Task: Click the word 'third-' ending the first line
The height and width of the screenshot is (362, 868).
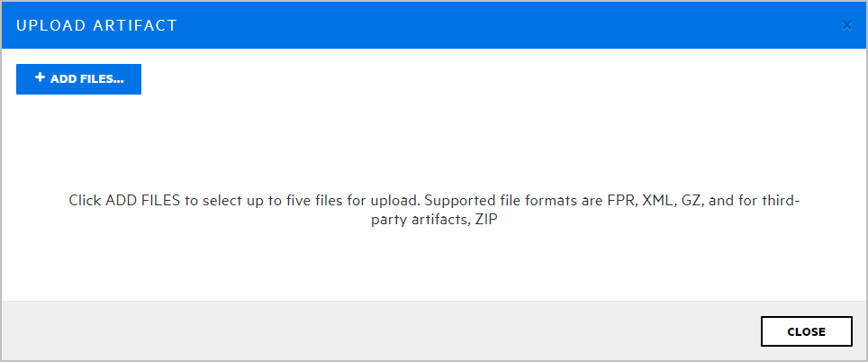Action: 779,200
